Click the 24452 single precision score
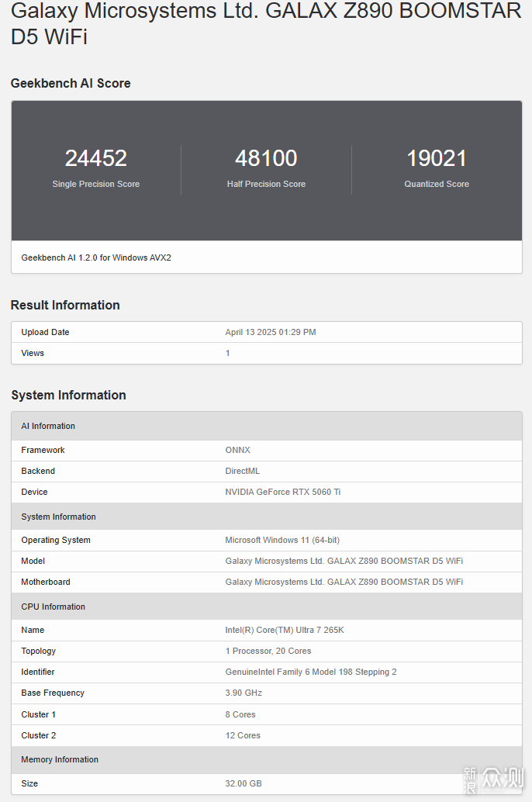 95,158
